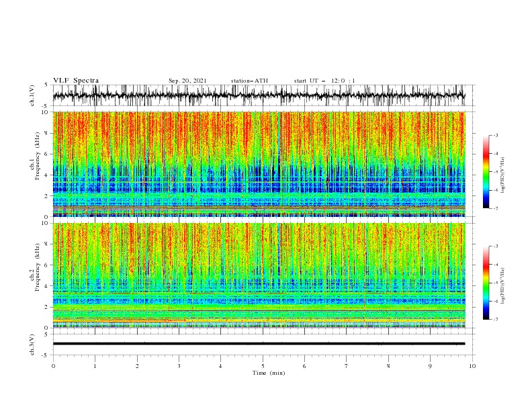Click the "Time (min)" axis label
Screen dimensions: 532x411
point(269,373)
